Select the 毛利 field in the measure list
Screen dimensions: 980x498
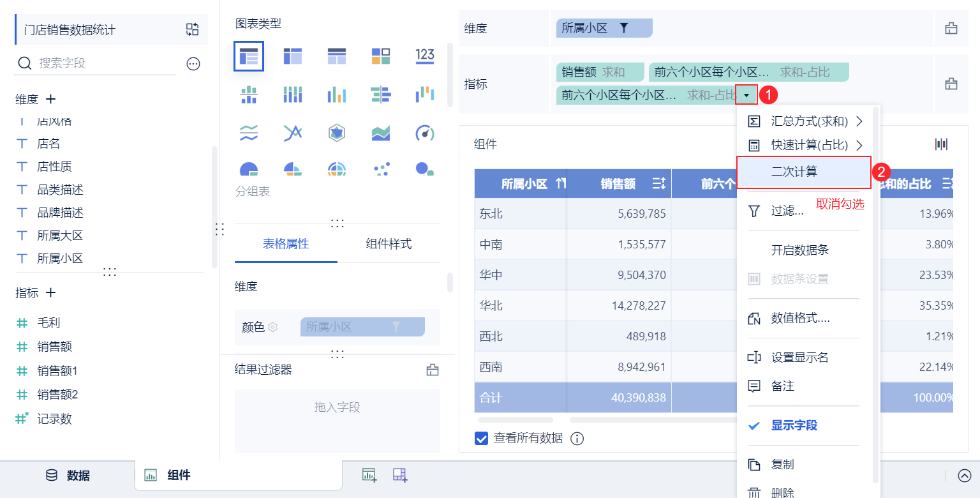click(x=48, y=323)
